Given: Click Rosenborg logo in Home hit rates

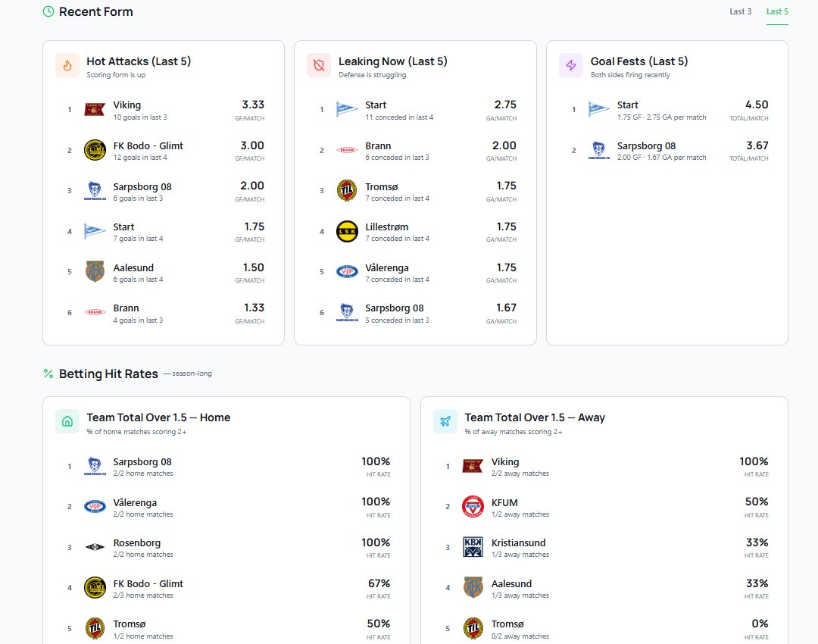Looking at the screenshot, I should click(x=95, y=548).
